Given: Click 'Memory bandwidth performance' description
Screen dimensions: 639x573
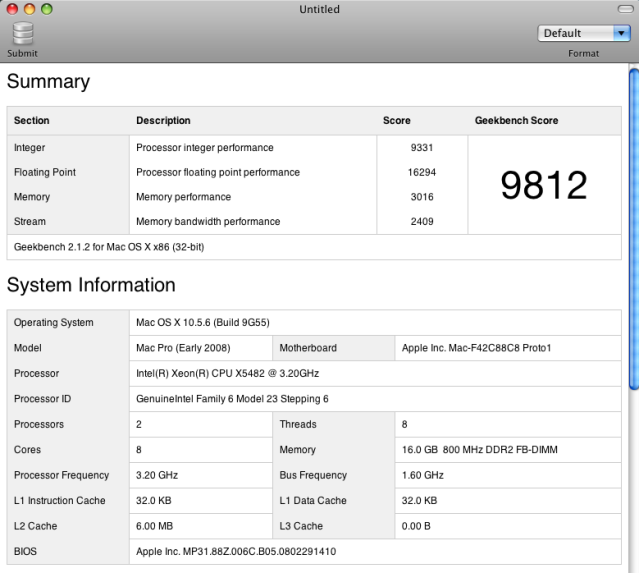Looking at the screenshot, I should click(208, 221).
